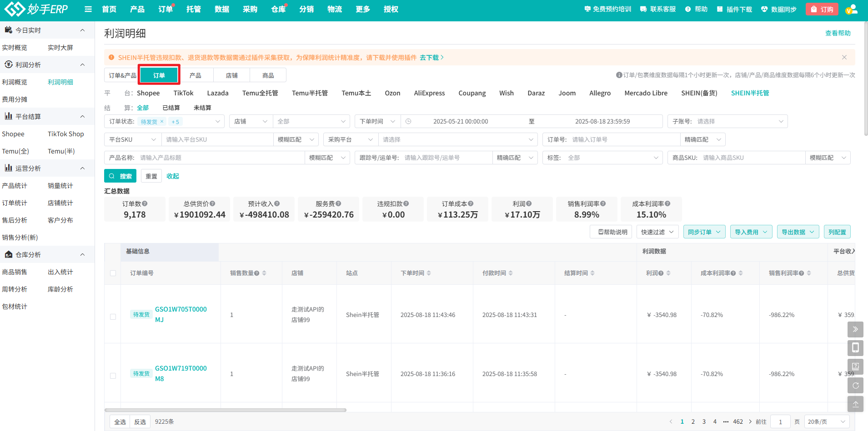868x431 pixels.
Task: Open the 订单状态 dropdown
Action: (165, 121)
